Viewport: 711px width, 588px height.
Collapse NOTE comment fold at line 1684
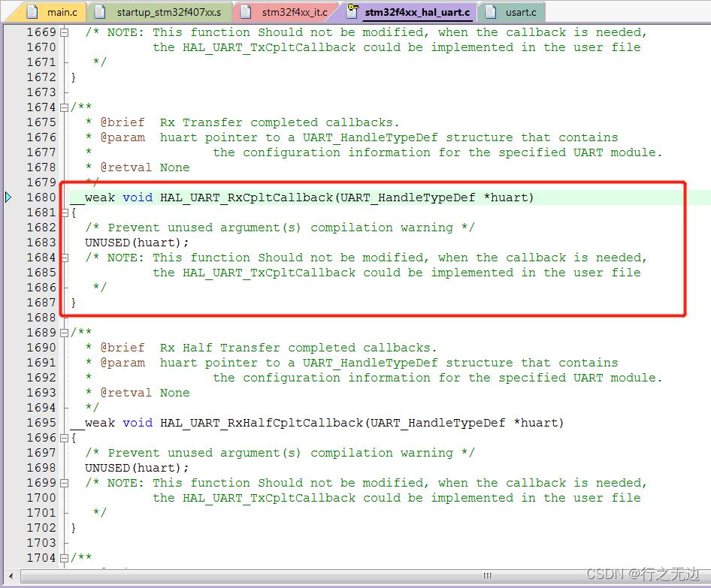coord(65,258)
